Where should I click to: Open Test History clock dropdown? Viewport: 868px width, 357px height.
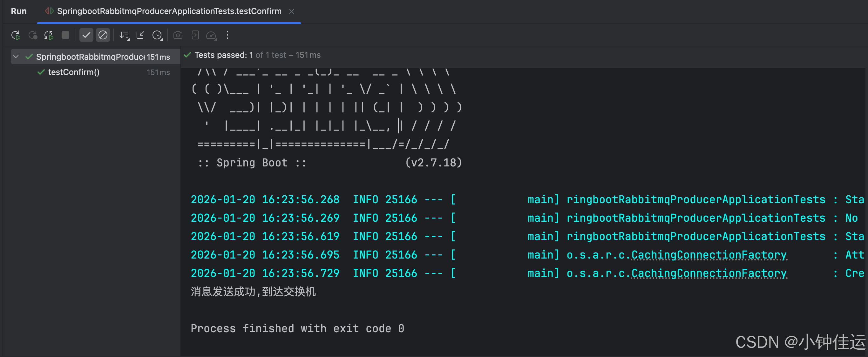tap(157, 35)
